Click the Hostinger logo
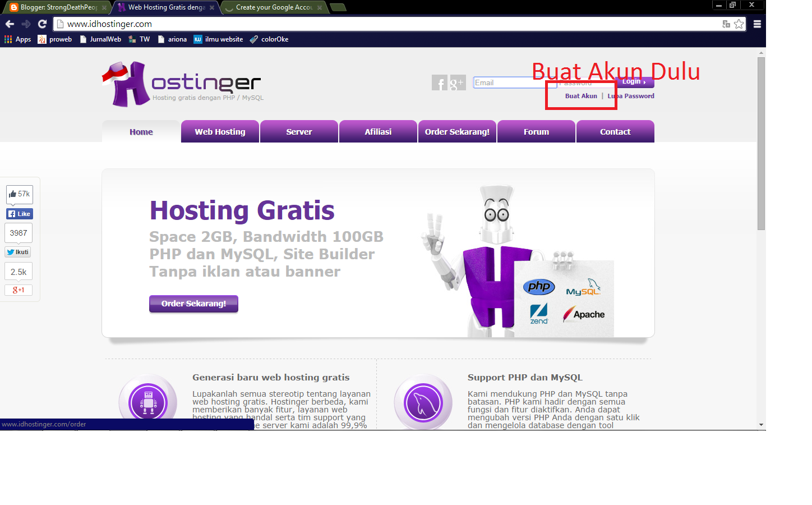The image size is (812, 505). pyautogui.click(x=182, y=84)
